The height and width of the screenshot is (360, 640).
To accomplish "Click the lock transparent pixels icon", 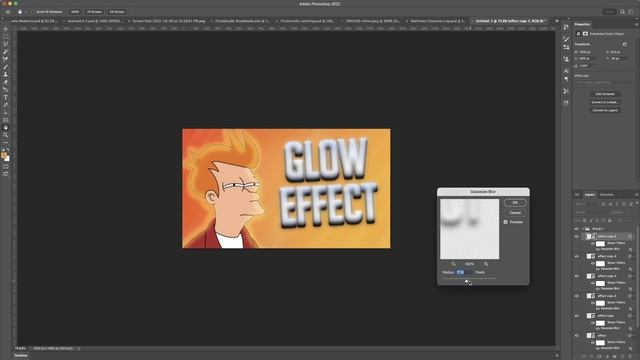I will click(584, 220).
